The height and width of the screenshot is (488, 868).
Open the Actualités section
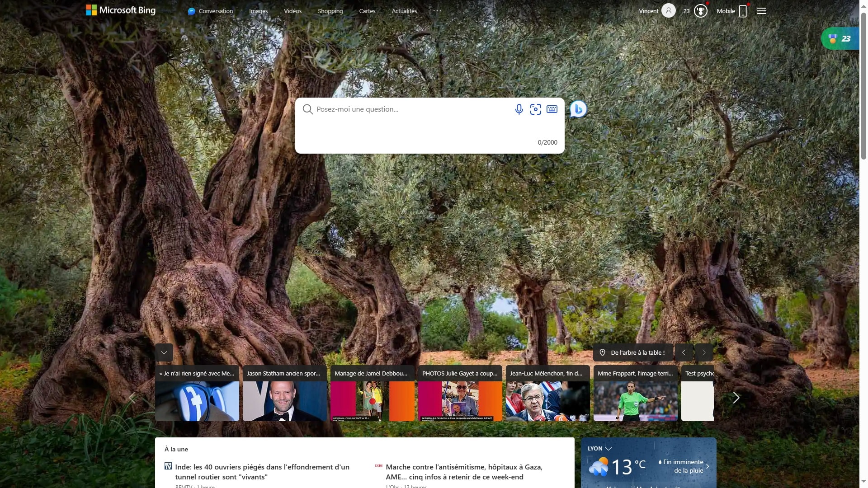click(x=404, y=11)
